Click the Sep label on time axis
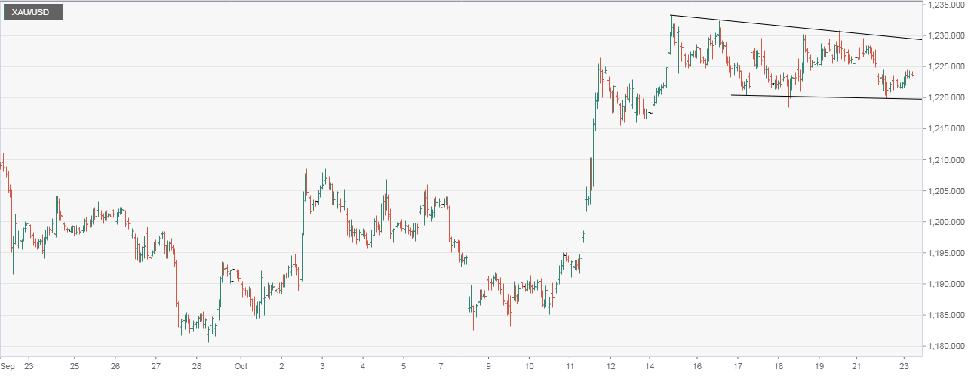Screen dimensions: 980x376 point(8,365)
